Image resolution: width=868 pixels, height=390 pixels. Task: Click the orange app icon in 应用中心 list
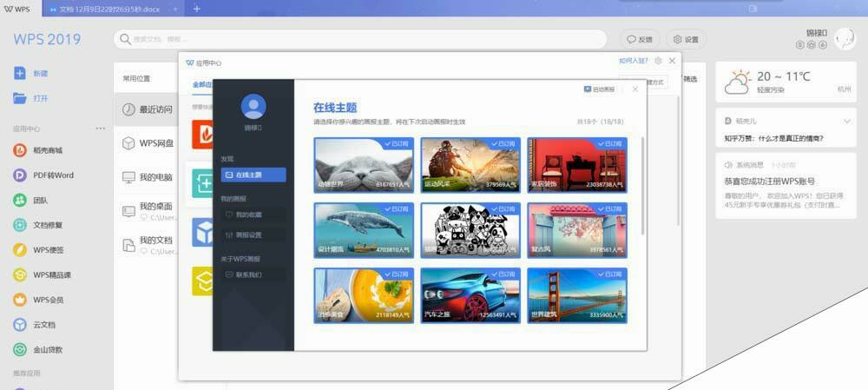pos(202,135)
